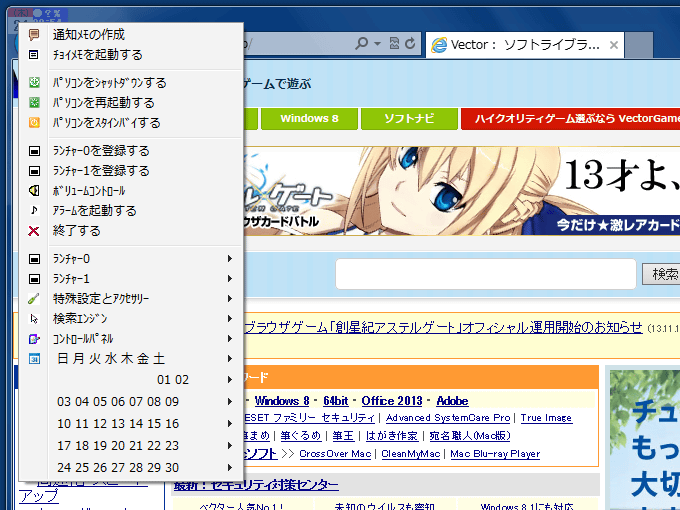Open the Advanced SystemCare Pro link
This screenshot has width=680, height=510.
click(x=448, y=418)
